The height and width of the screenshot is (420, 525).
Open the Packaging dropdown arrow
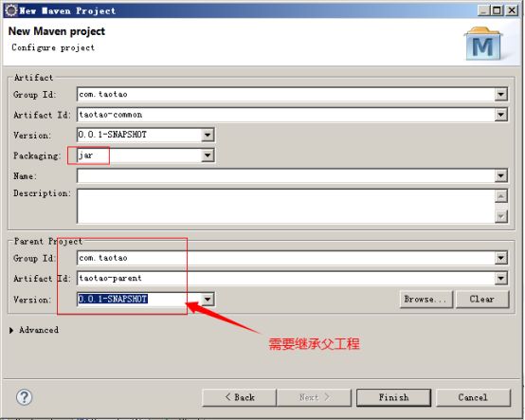pos(208,155)
